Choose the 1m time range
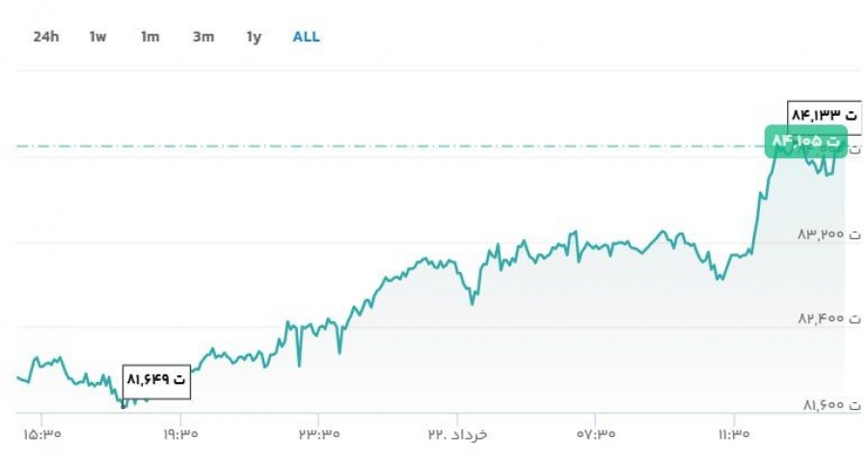This screenshot has width=868, height=464. (x=150, y=37)
